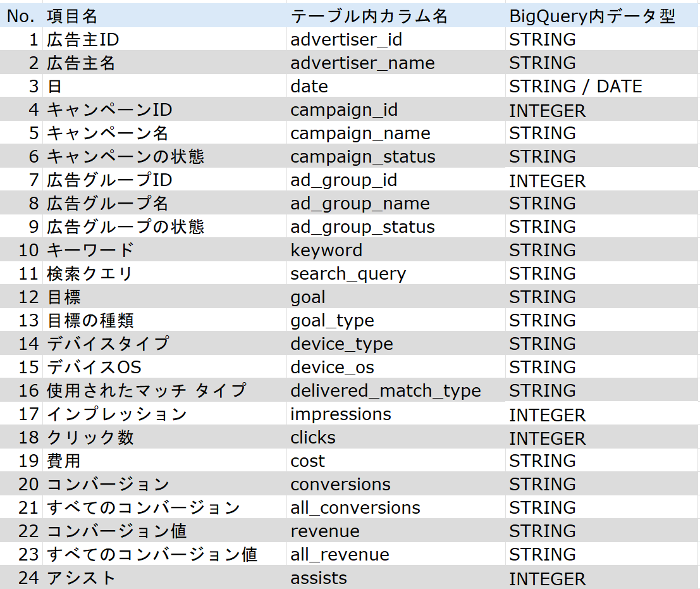The height and width of the screenshot is (589, 700).
Task: Select the 'campaign_id' cell
Action: pos(396,109)
